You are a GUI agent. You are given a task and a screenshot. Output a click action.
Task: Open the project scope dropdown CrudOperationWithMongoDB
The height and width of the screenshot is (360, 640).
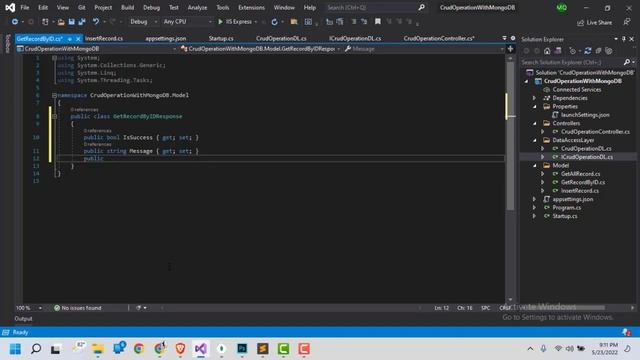coord(97,49)
